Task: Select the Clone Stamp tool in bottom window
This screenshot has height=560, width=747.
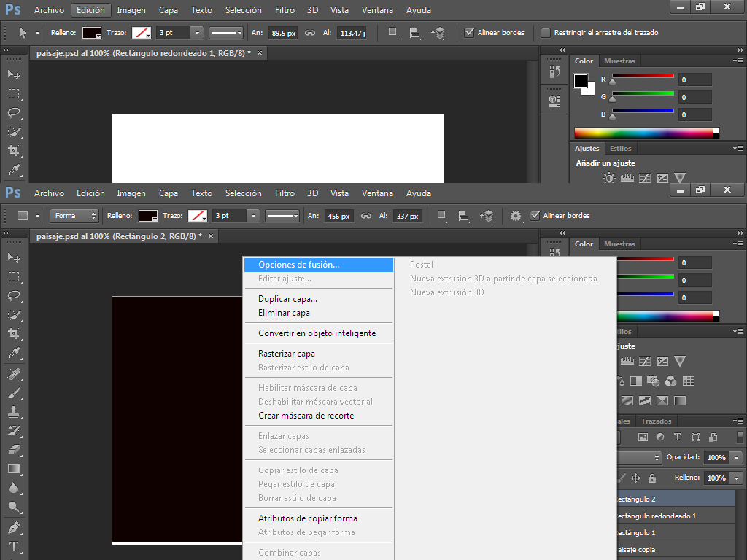Action: (14, 413)
